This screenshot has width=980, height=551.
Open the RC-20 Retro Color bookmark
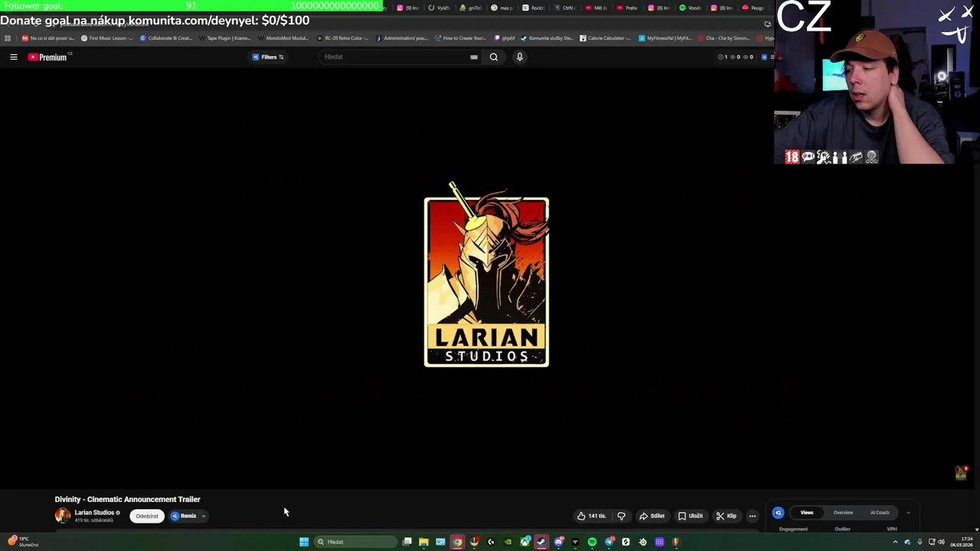[342, 37]
